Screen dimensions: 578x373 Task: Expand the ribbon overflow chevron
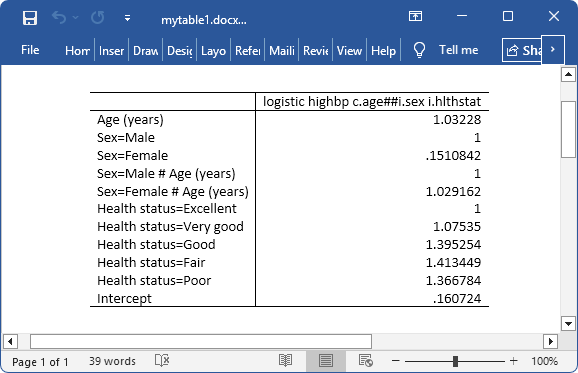pyautogui.click(x=553, y=49)
